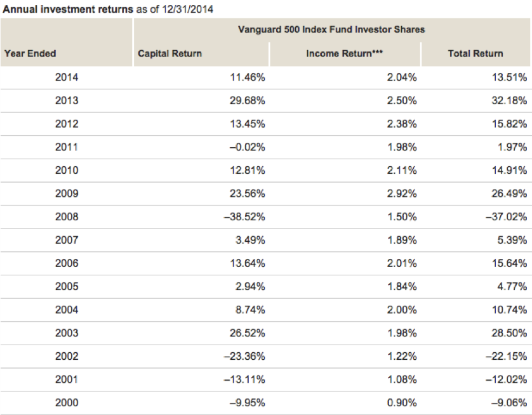Click total return value –9.06%

[510, 403]
